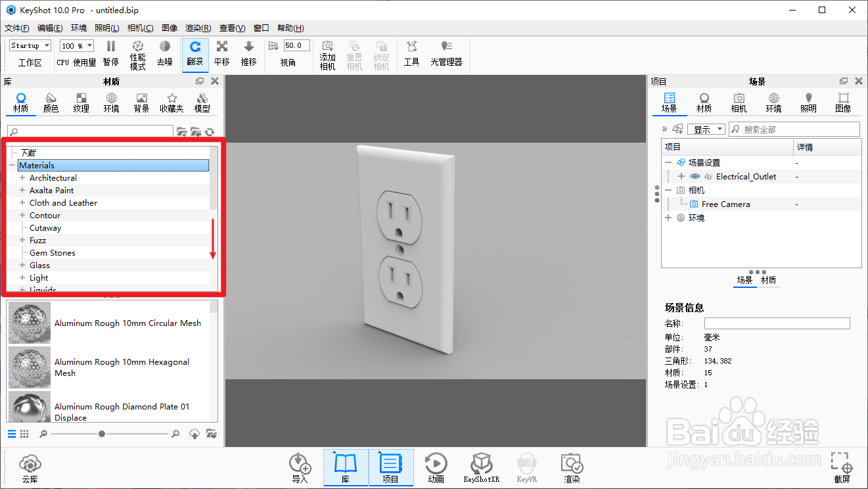The image size is (868, 489).
Task: Expand the Fuzz folder
Action: click(22, 241)
